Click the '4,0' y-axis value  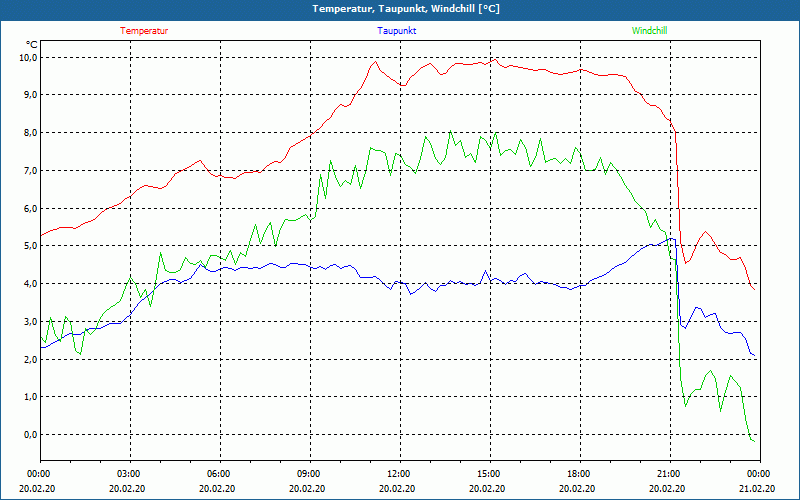point(31,284)
